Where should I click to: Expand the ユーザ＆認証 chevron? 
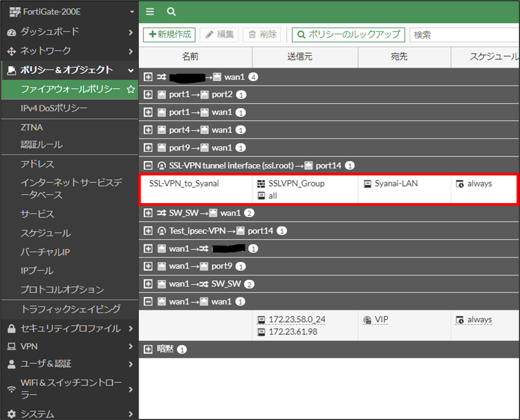(x=130, y=364)
